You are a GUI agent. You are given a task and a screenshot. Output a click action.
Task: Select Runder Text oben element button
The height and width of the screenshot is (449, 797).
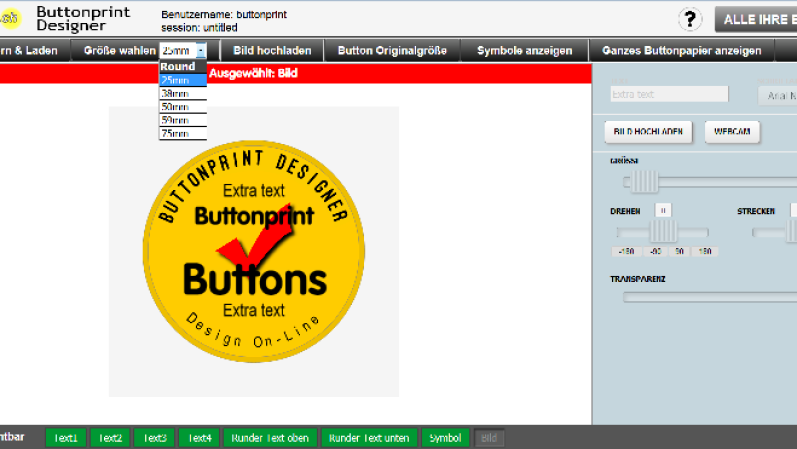(x=271, y=438)
